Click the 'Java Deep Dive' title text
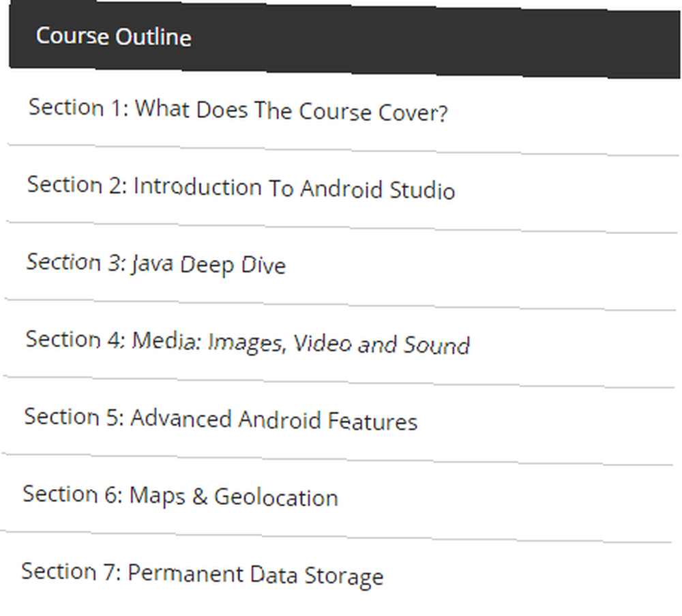Screen dimensions: 682x616 pos(209,265)
